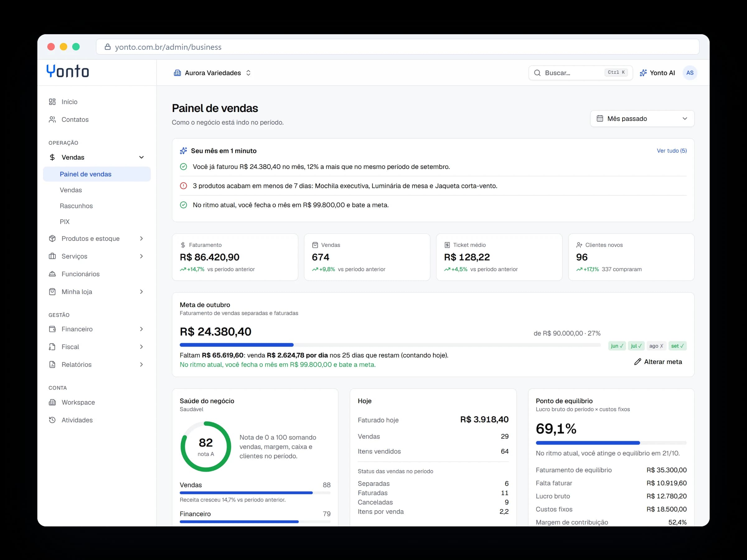The height and width of the screenshot is (560, 747).
Task: Click the ago X month badge
Action: (x=656, y=346)
